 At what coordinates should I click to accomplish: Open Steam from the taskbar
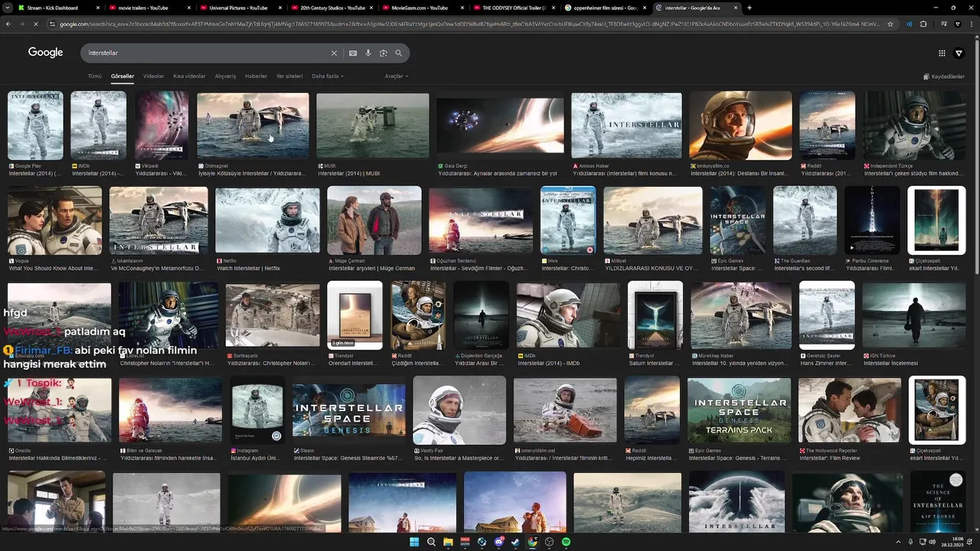pos(515,542)
